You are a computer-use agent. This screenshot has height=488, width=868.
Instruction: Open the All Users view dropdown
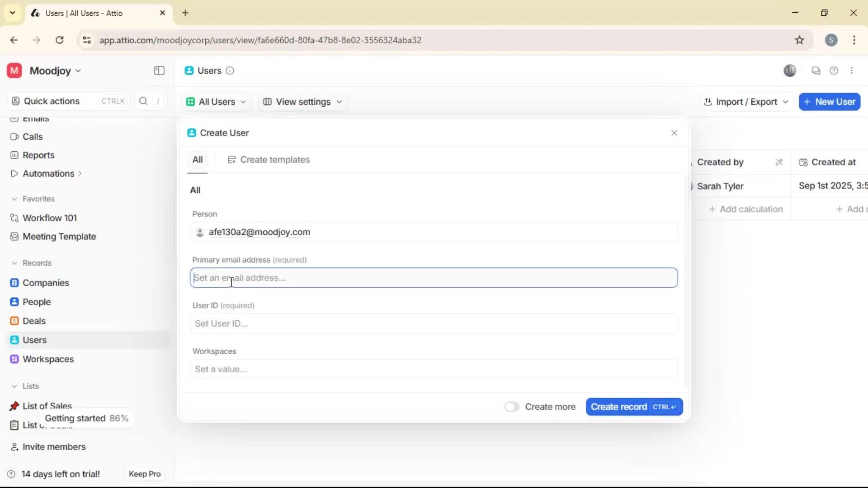pyautogui.click(x=216, y=102)
